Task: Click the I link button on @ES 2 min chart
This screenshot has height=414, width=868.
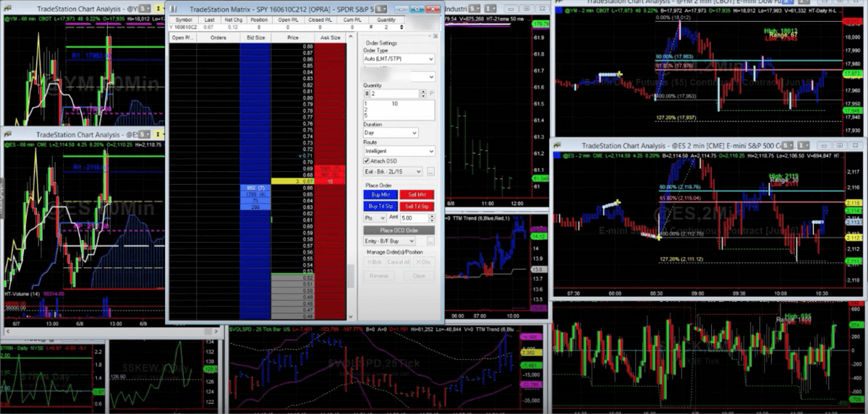Action: tap(804, 145)
